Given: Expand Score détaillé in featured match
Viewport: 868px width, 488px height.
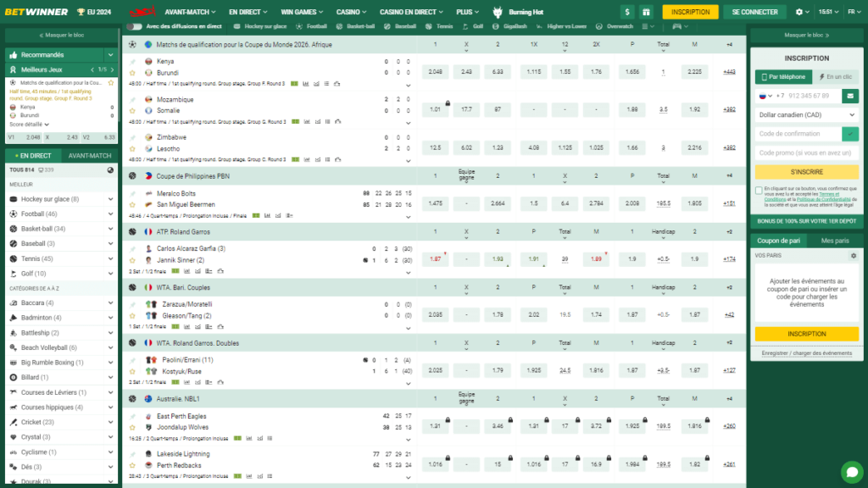Looking at the screenshot, I should pyautogui.click(x=29, y=125).
